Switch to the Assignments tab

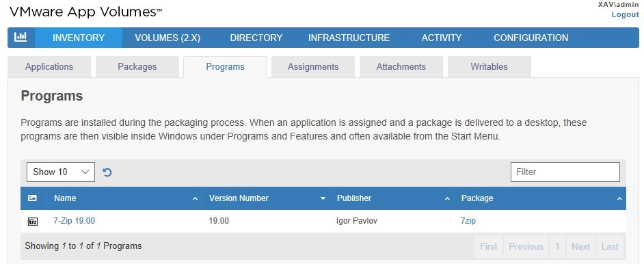[x=313, y=67]
